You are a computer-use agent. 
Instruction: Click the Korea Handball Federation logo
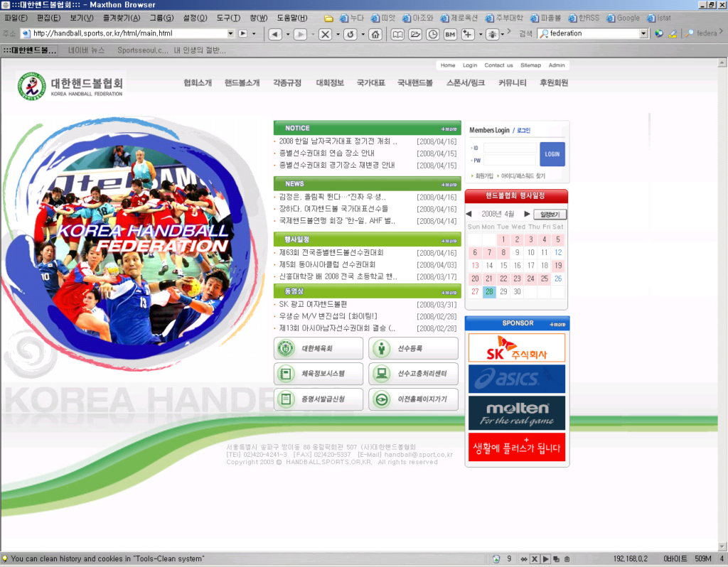pos(70,86)
